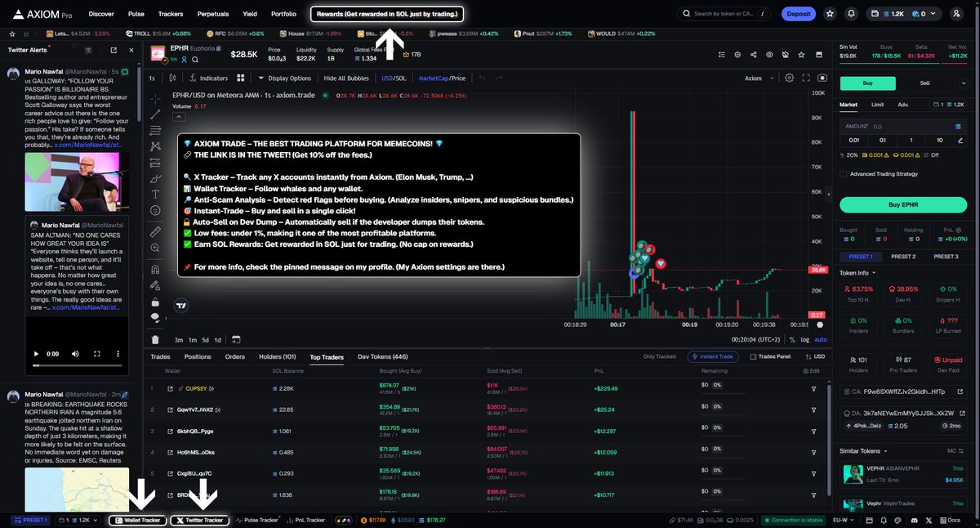Screen dimensions: 980x528
Task: Activate the magnet snap tool
Action: pos(155,269)
